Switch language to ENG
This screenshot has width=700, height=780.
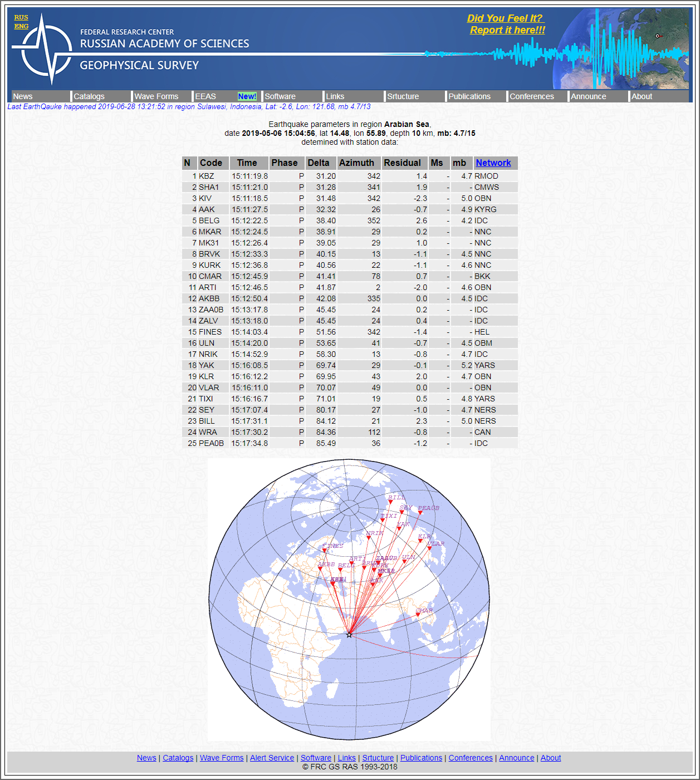pyautogui.click(x=21, y=26)
